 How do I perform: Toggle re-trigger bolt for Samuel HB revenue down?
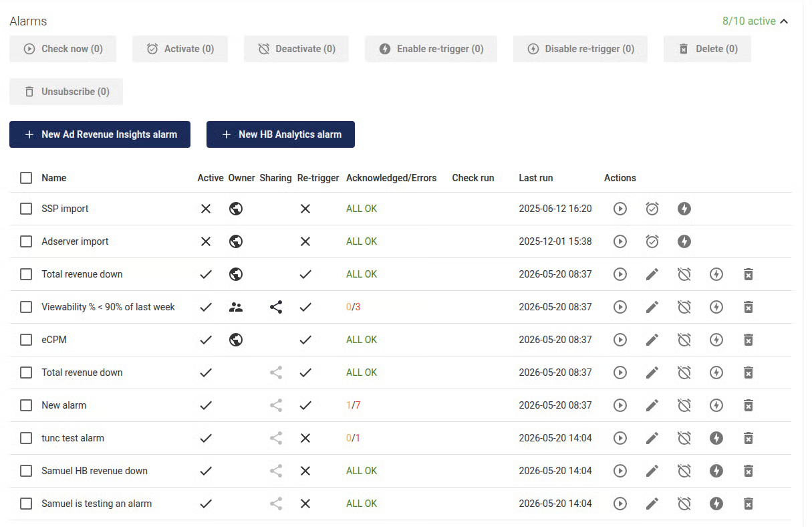[716, 471]
